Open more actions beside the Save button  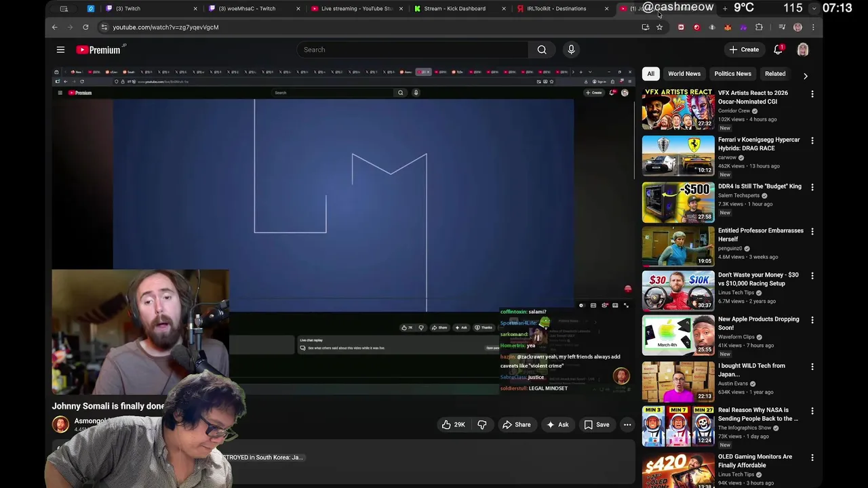click(627, 425)
